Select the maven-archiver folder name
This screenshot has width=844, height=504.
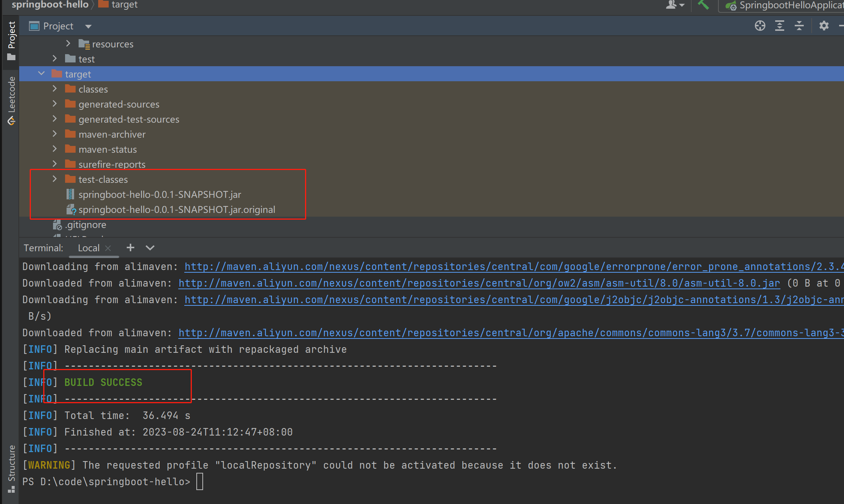(112, 134)
